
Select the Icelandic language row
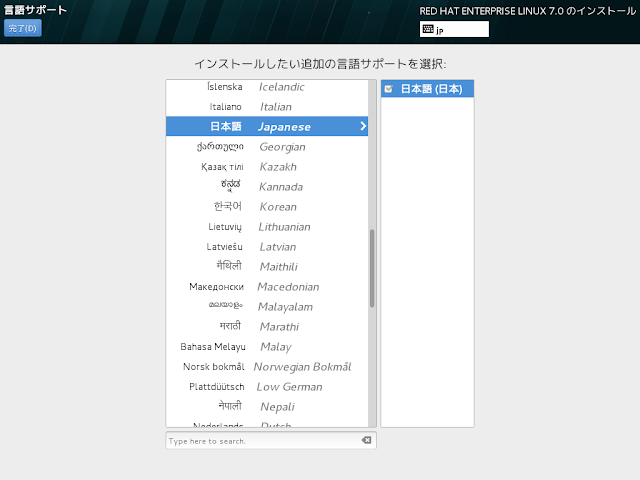coord(267,87)
